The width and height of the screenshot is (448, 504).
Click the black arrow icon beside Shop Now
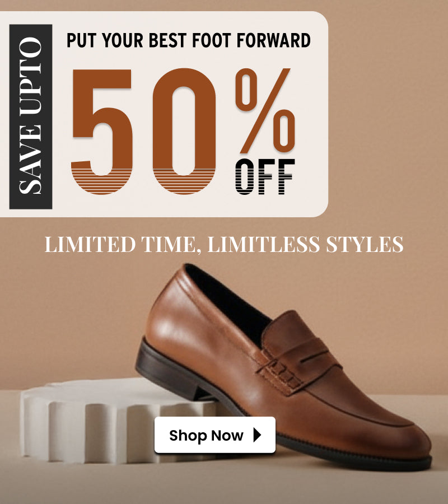pyautogui.click(x=257, y=435)
